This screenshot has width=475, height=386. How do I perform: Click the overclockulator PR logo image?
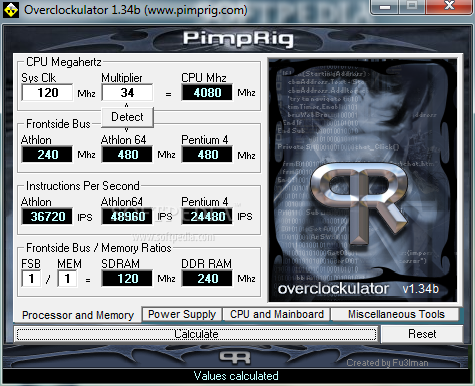point(363,180)
